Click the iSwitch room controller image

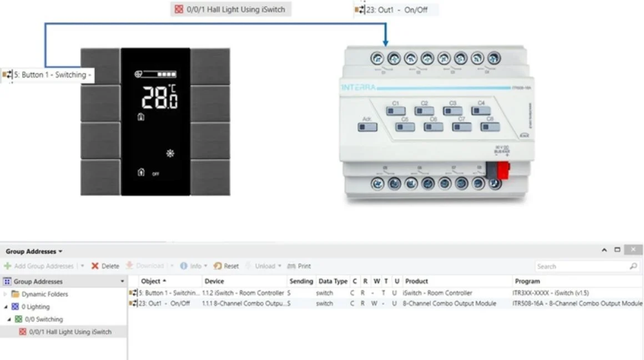point(155,121)
